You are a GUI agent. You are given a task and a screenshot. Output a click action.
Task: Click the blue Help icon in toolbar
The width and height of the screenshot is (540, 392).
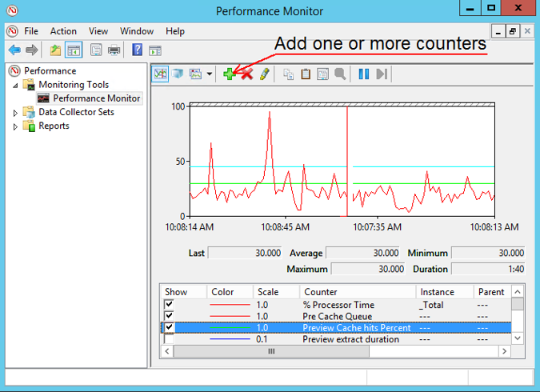click(x=137, y=50)
